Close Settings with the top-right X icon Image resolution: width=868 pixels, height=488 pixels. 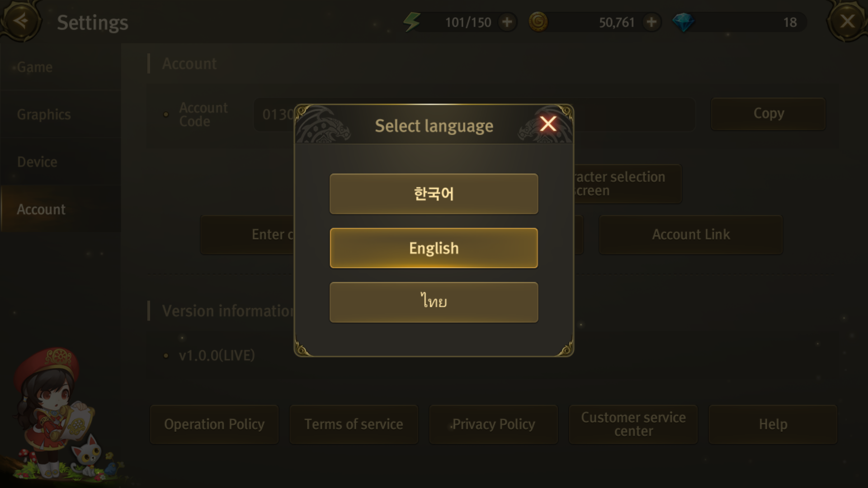click(x=847, y=21)
